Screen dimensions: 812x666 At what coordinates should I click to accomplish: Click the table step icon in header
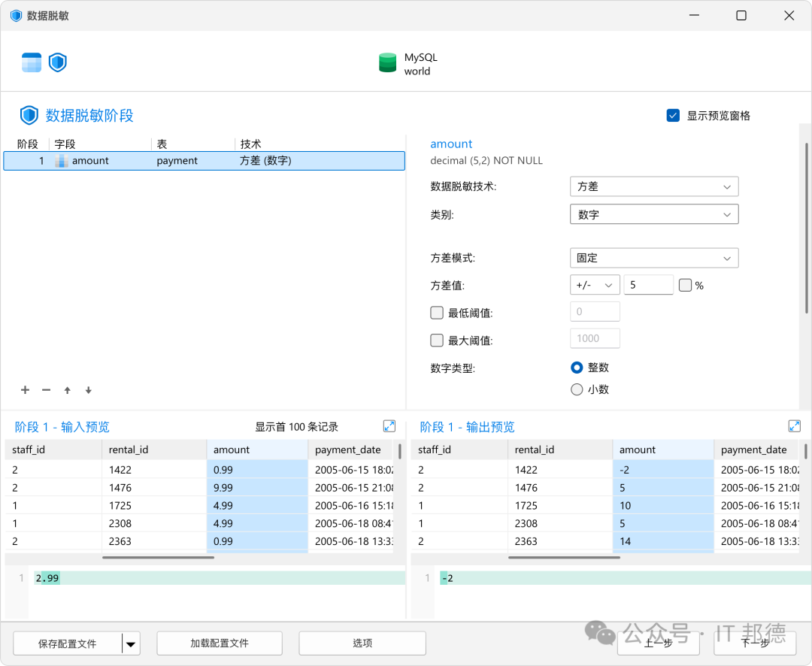[32, 62]
